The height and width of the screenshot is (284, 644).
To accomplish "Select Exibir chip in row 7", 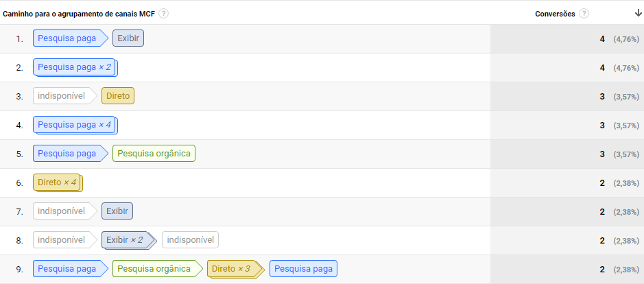I will pos(117,211).
